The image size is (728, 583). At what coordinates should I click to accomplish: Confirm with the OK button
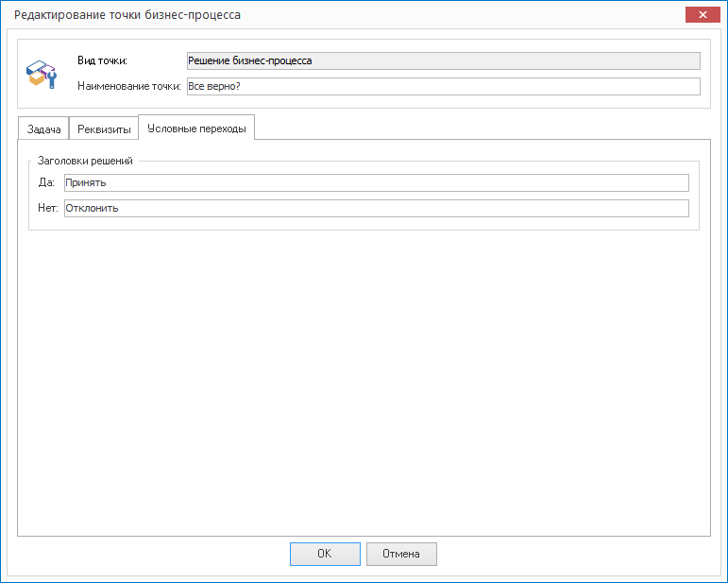point(325,554)
